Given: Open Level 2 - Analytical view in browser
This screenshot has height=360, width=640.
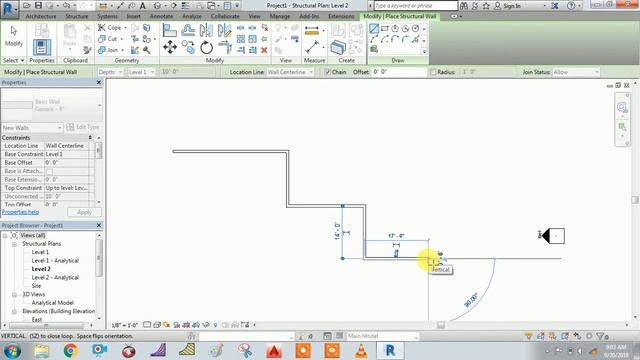Looking at the screenshot, I should coord(55,278).
